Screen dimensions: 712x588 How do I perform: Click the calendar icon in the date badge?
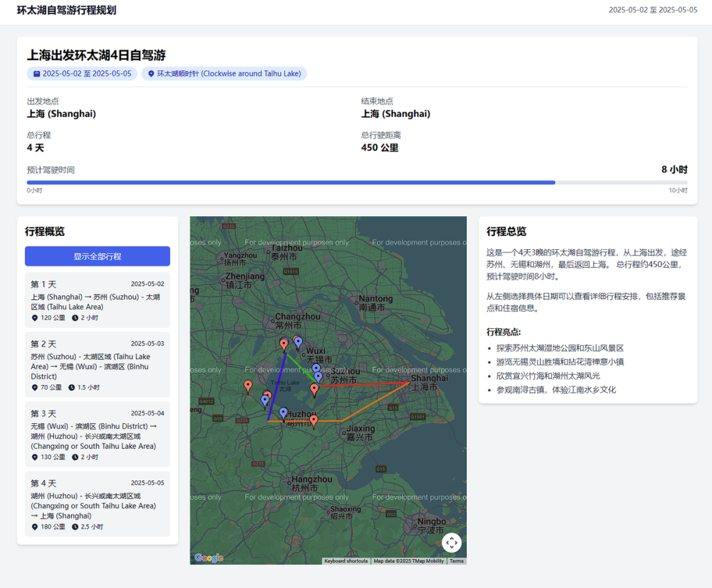(36, 73)
